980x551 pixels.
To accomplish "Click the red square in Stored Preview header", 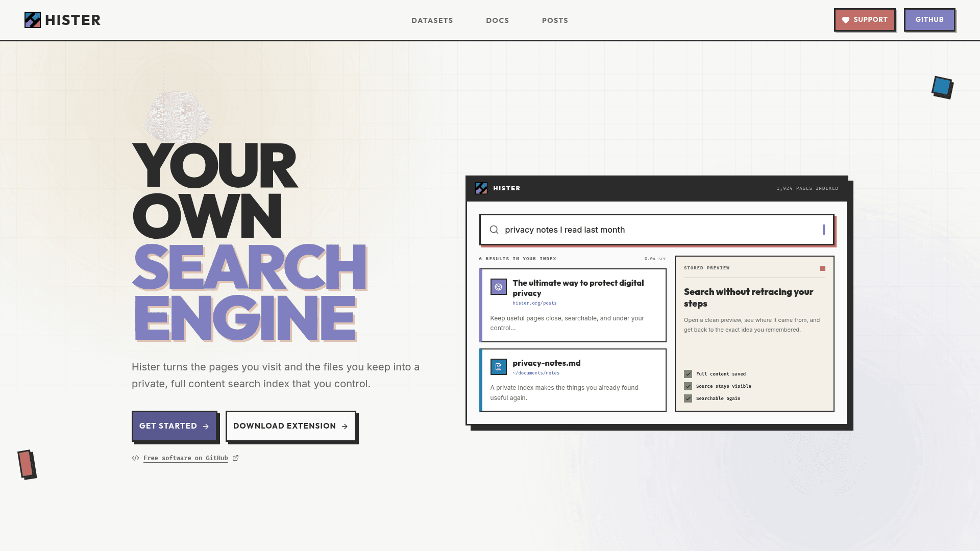I will (823, 268).
